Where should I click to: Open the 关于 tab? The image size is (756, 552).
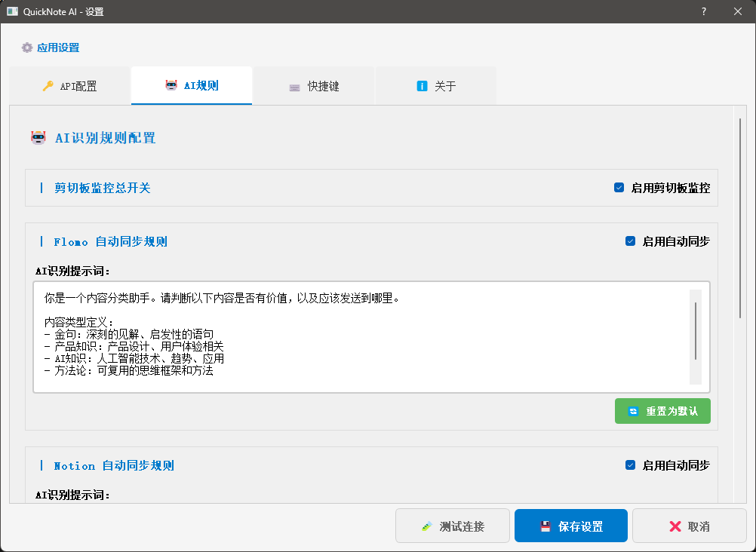pyautogui.click(x=436, y=86)
